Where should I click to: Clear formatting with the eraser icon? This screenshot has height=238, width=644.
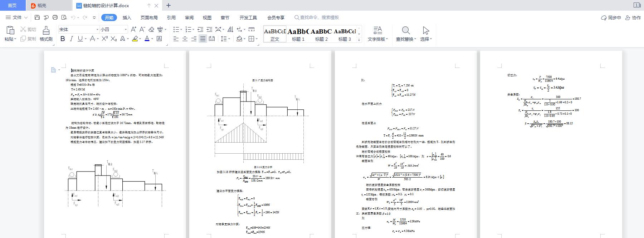(x=151, y=29)
